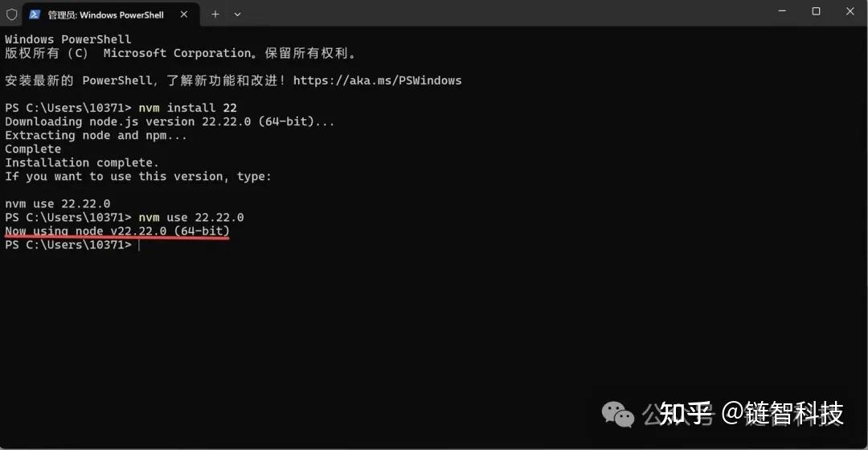Open the https://aka.ms/PSWindows link

(x=377, y=80)
